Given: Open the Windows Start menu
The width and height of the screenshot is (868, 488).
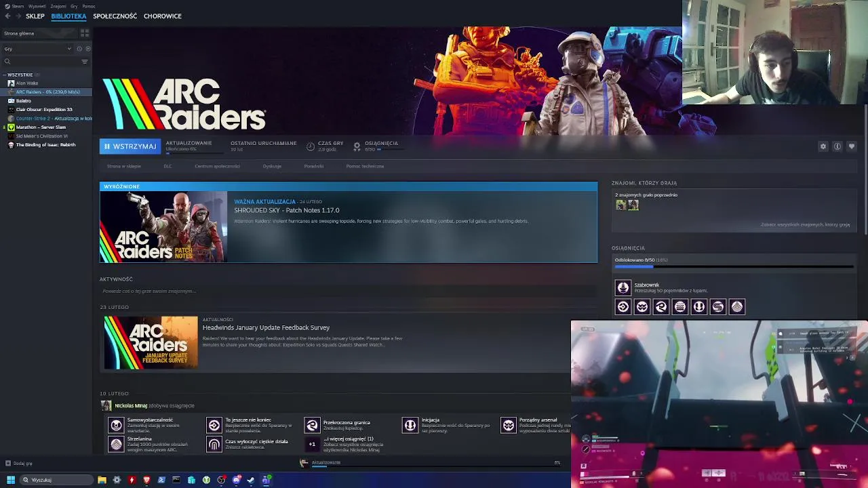Looking at the screenshot, I should [x=10, y=480].
